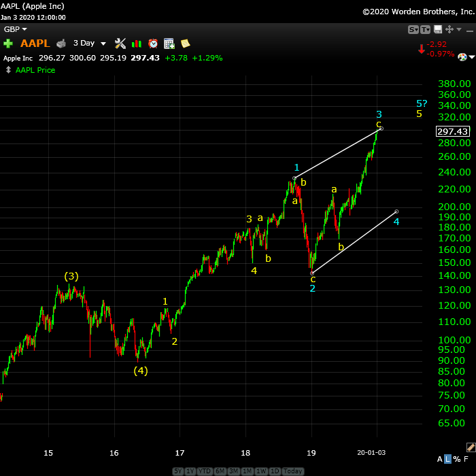
Task: Click the 380.00 price axis label
Action: [x=454, y=84]
